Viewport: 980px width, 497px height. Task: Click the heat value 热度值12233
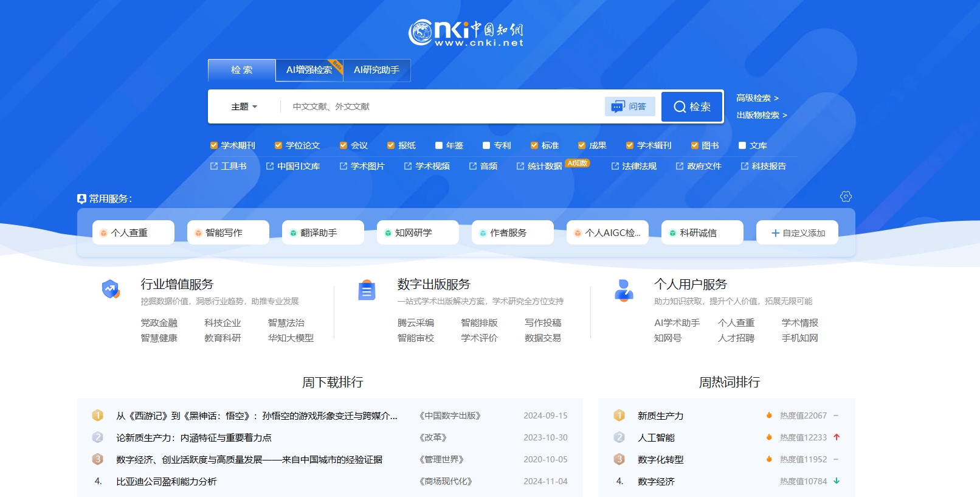tap(803, 438)
